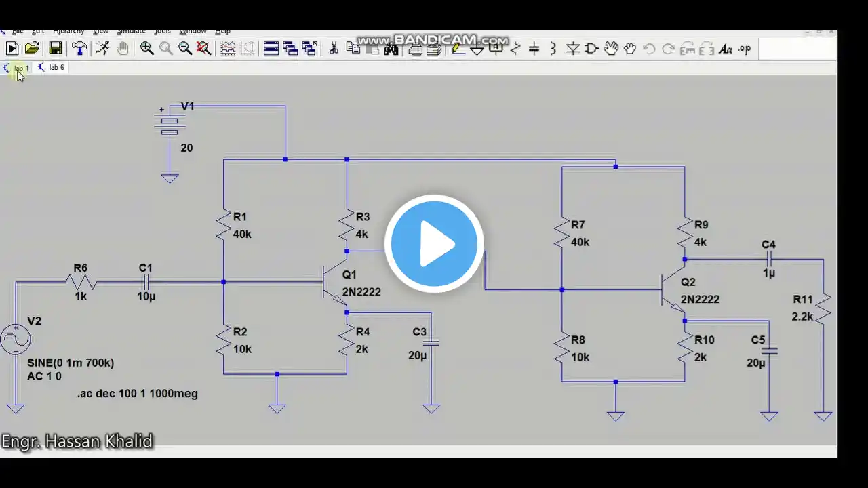Select transistor Q1 2N2222 label
This screenshot has height=488, width=868.
tap(361, 292)
